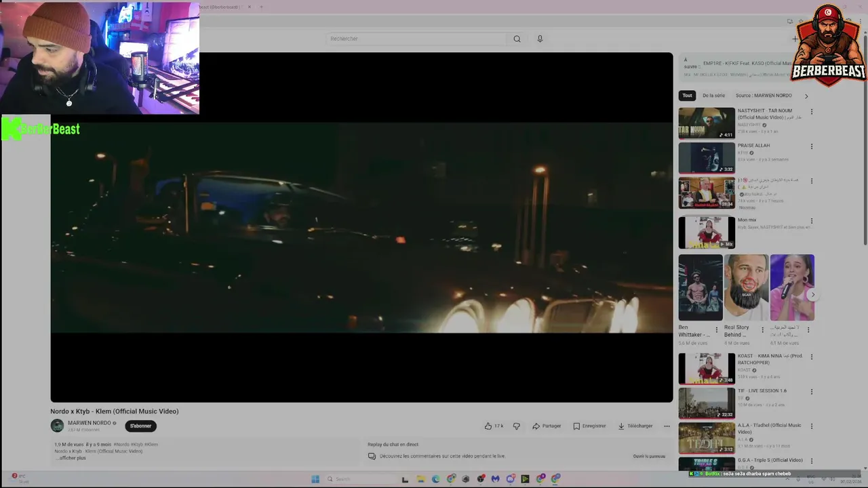Open Arabic-titled video thumbnail marked Nouveau

[707, 193]
